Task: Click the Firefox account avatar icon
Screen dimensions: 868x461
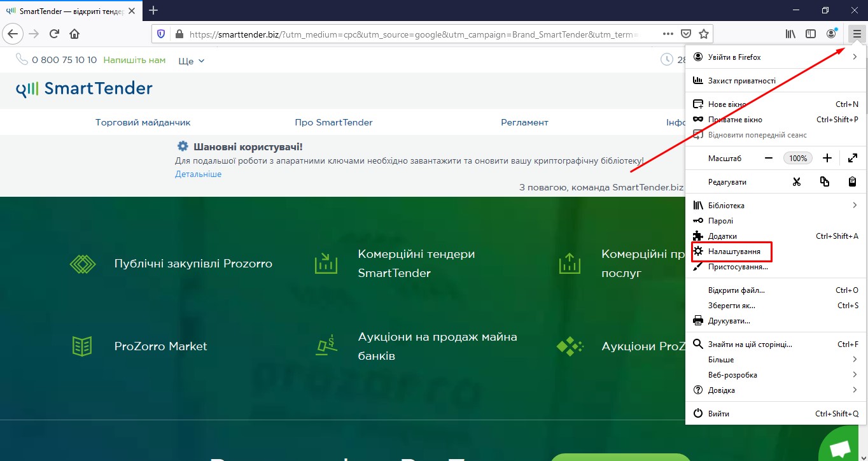Action: [x=831, y=34]
